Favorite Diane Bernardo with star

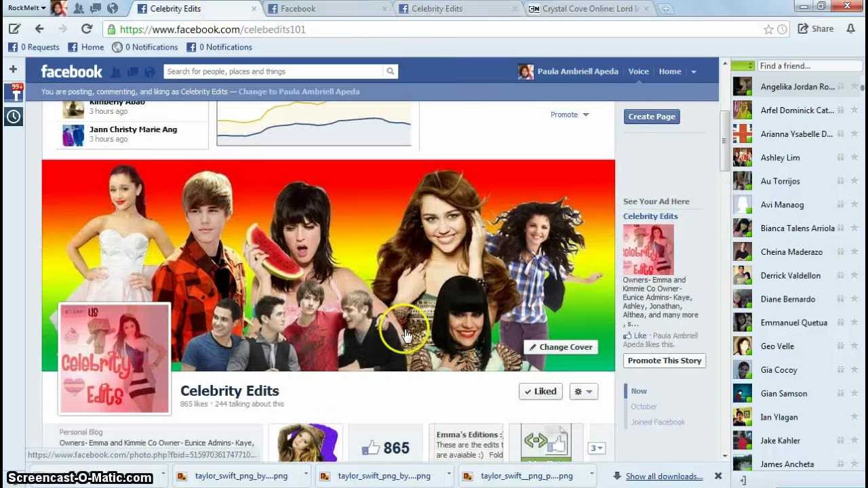point(854,299)
